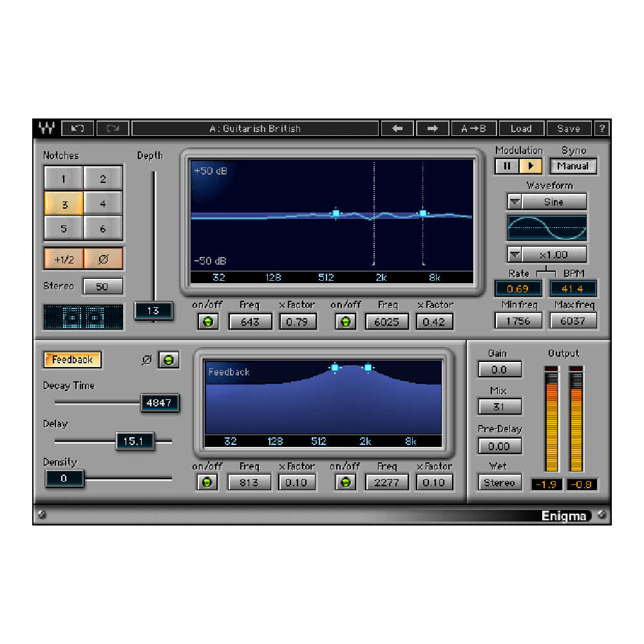Toggle the Feedback section button
644x644 pixels.
(x=72, y=360)
